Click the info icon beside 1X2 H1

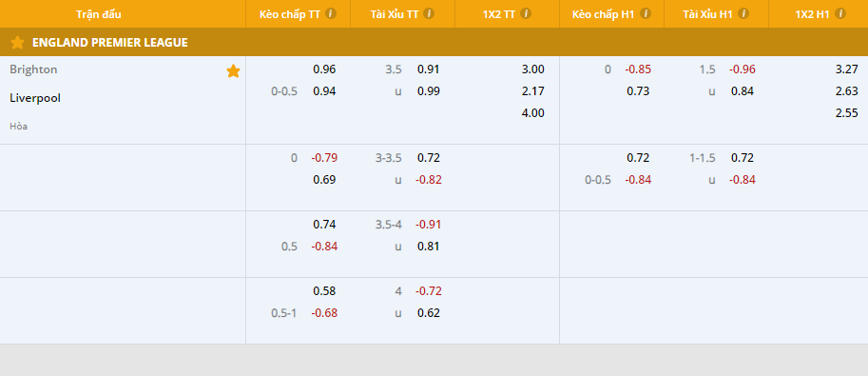tap(840, 14)
